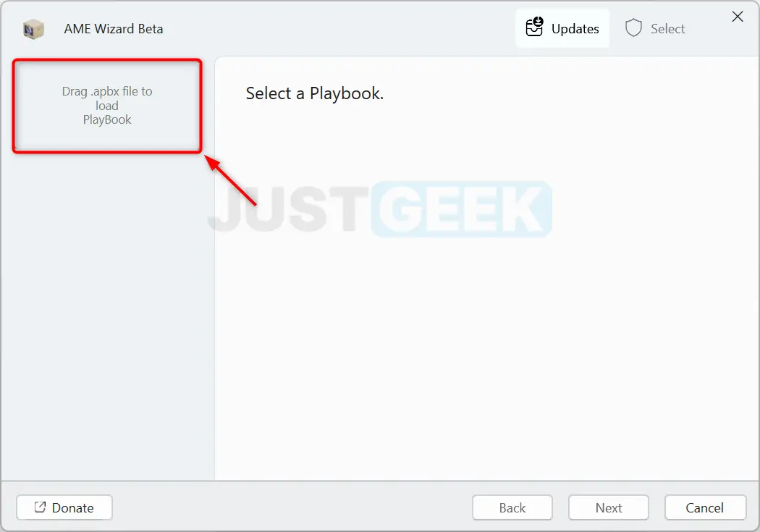
Task: Click the "Drag .apbx file to" text line
Action: click(x=107, y=92)
